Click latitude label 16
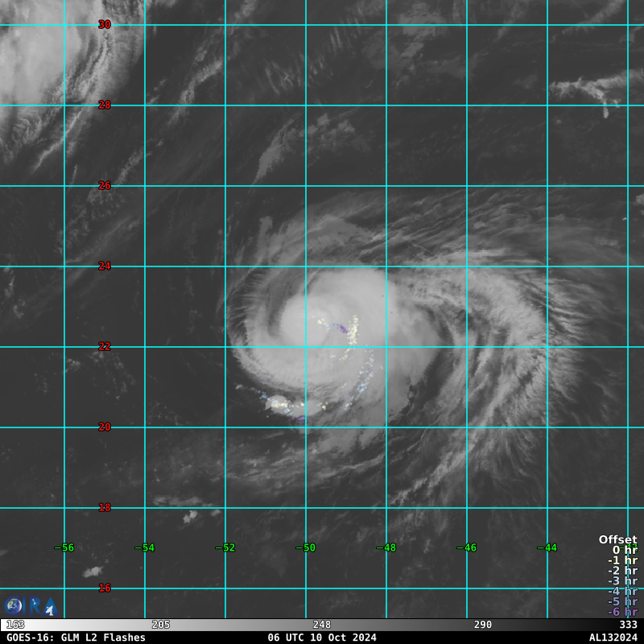644x644 pixels. point(105,588)
